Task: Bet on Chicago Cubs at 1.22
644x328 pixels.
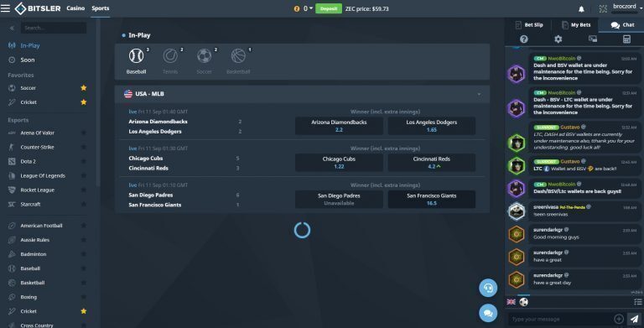Action: 339,163
